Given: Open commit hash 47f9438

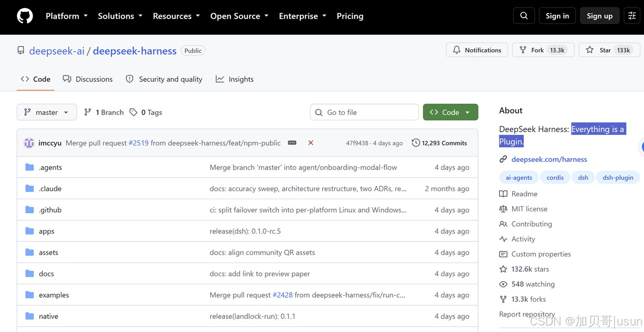Looking at the screenshot, I should [357, 143].
